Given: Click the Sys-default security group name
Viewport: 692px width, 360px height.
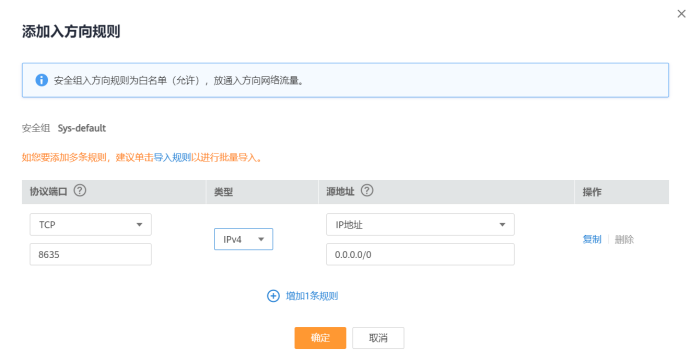Looking at the screenshot, I should tap(82, 128).
